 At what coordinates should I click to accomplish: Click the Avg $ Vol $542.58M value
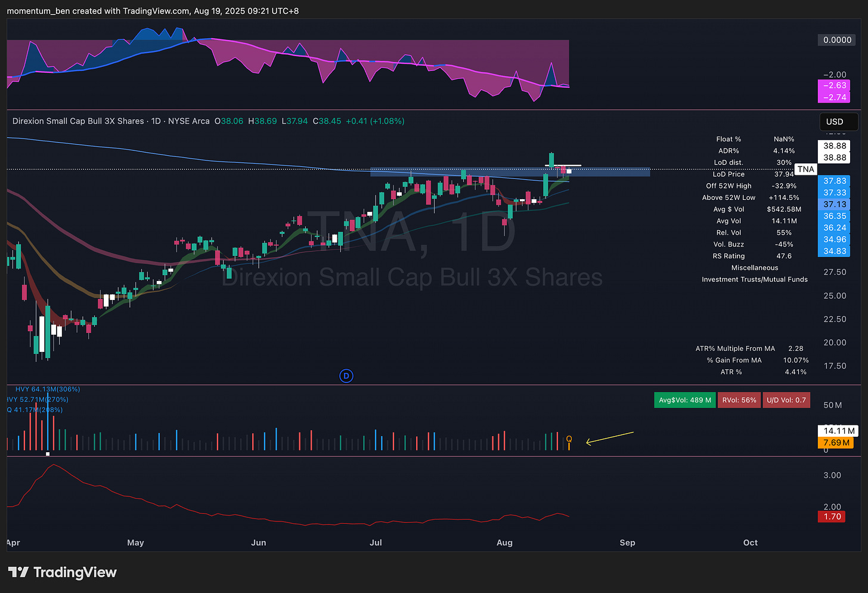pos(784,209)
